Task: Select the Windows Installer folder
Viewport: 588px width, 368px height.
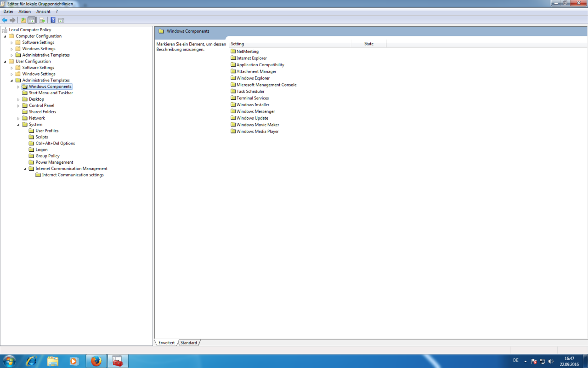Action: 250,105
